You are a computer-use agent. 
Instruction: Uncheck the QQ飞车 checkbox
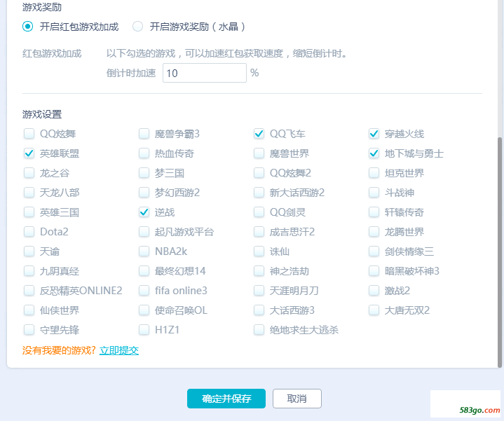(259, 134)
